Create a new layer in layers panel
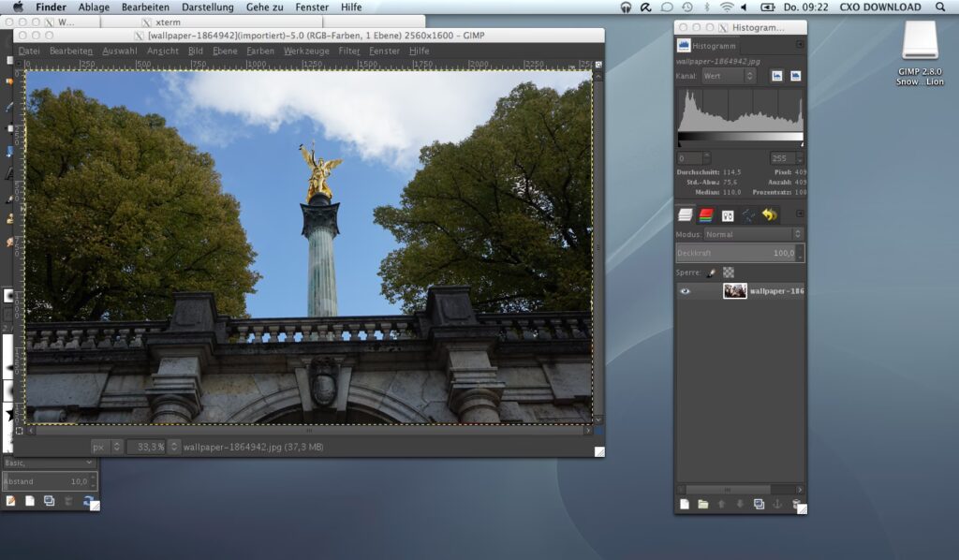The image size is (959, 560). pos(684,505)
